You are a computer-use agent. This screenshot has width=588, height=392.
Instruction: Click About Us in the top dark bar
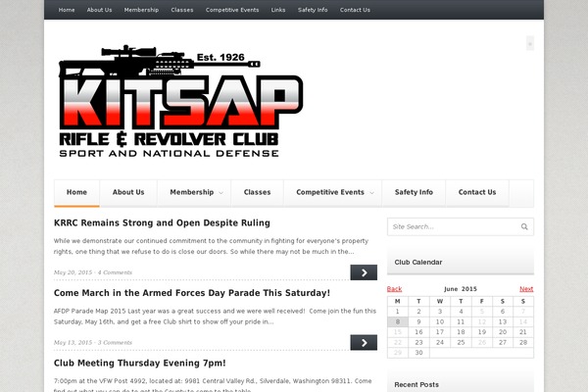point(99,10)
